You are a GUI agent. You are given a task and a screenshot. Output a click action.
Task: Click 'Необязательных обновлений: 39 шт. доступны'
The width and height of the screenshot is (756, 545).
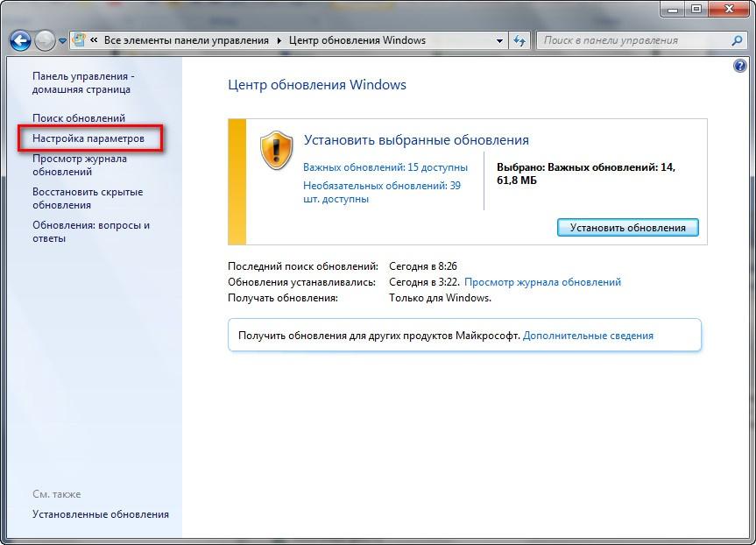(x=382, y=192)
